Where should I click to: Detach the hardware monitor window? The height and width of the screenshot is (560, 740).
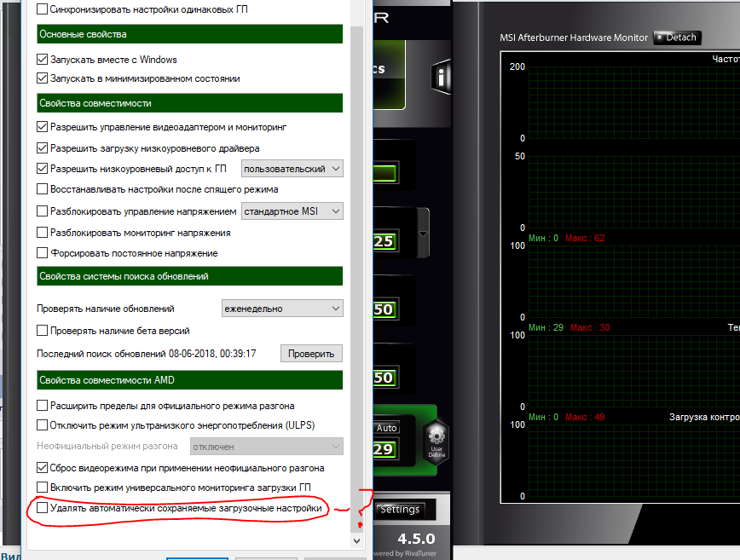click(x=677, y=38)
